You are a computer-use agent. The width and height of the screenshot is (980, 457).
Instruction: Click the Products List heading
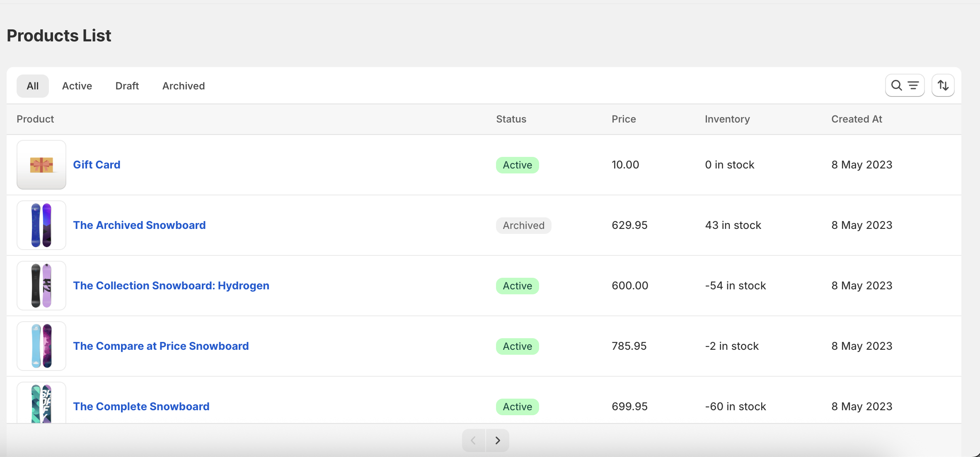[59, 36]
